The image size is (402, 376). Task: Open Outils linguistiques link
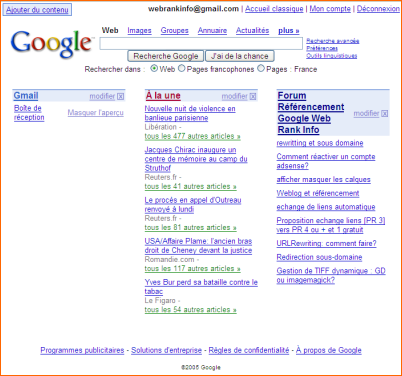(332, 56)
